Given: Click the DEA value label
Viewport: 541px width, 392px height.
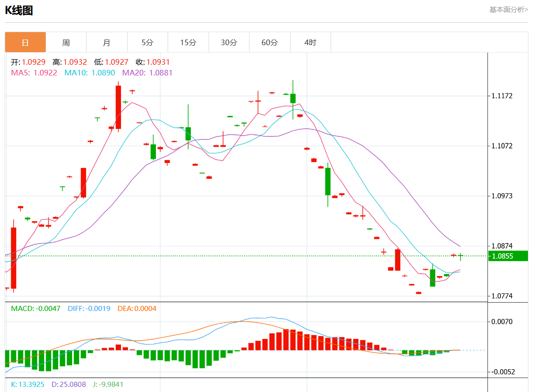Looking at the screenshot, I should coord(137,308).
